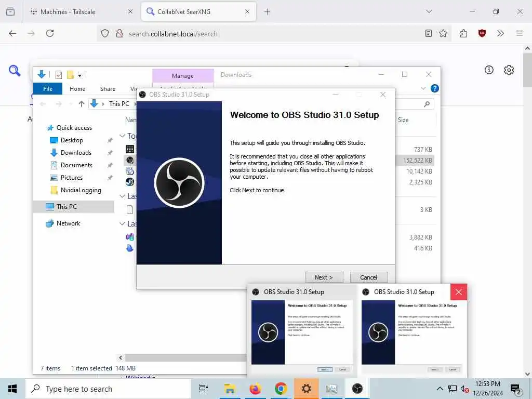
Task: Click the 10,142 KB size cell
Action: pyautogui.click(x=419, y=171)
